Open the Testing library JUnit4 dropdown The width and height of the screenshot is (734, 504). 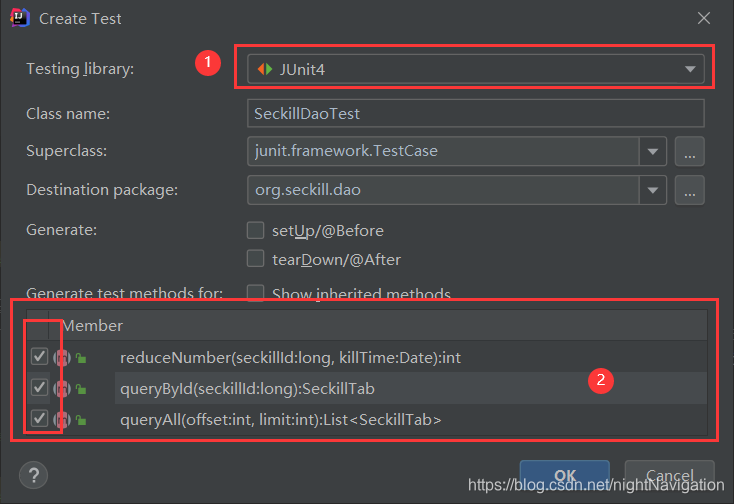[475, 69]
